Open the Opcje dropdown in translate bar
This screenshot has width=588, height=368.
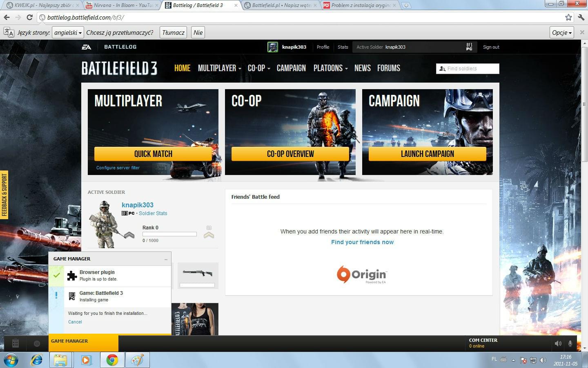pos(562,32)
